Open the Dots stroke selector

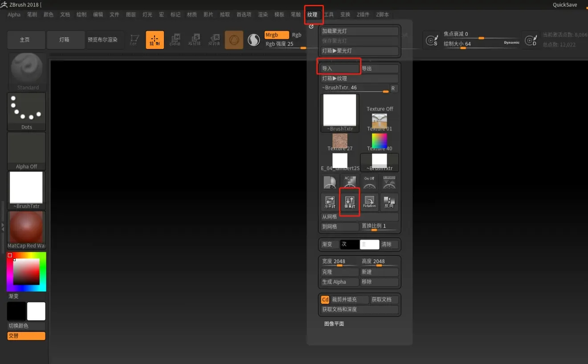click(27, 111)
